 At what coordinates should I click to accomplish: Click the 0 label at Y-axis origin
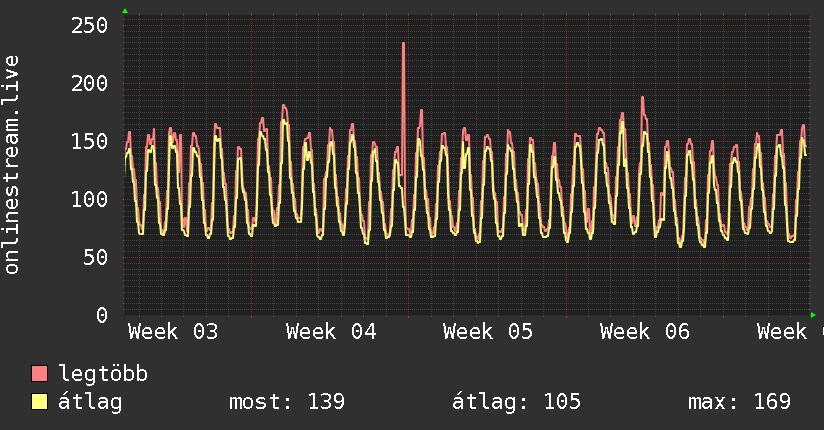101,315
